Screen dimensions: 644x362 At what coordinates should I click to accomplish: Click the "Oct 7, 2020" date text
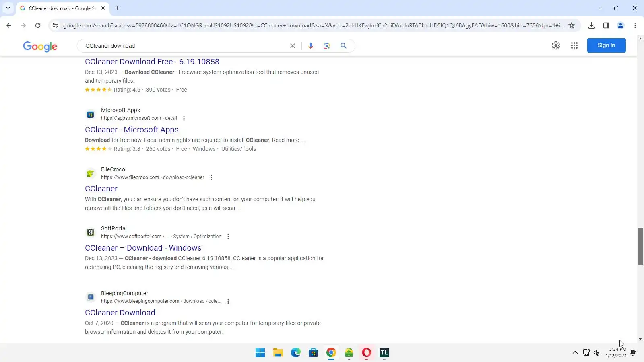99,323
